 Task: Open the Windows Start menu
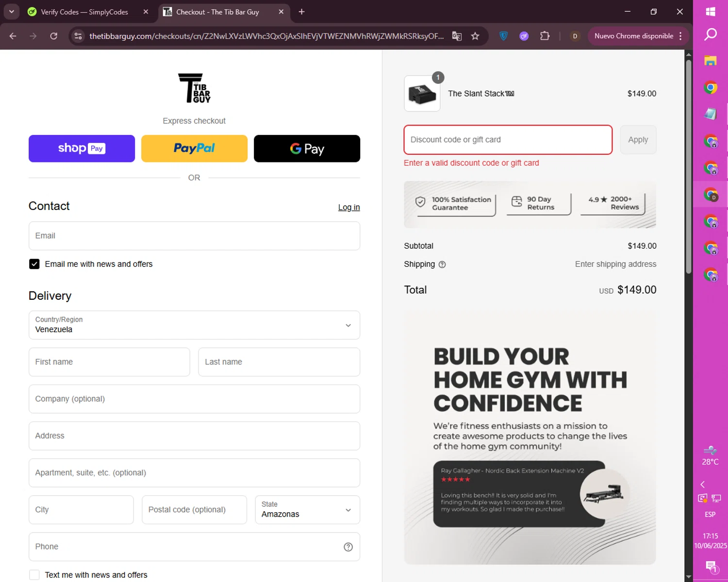coord(711,12)
